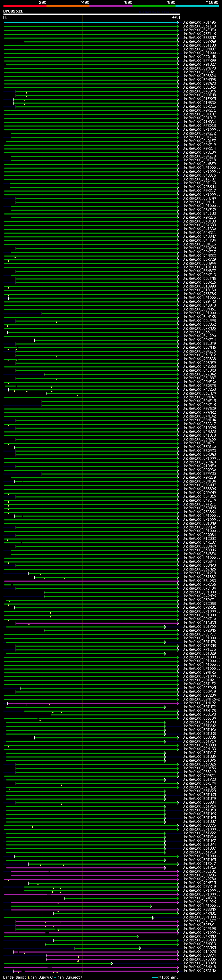
Task: Click the purple alignment bar for UniRef100_B3L0B3
Action: (x=91, y=581)
